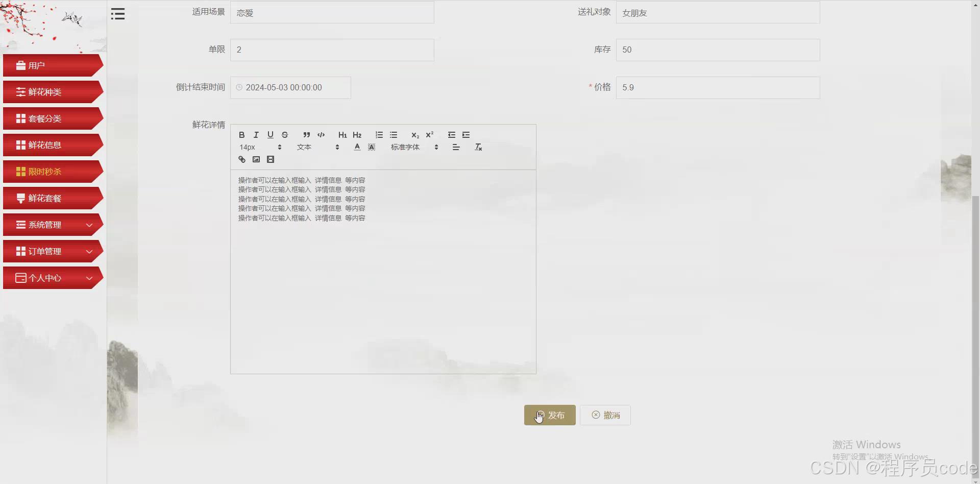The width and height of the screenshot is (980, 484).
Task: Expand the 系统管理 submenu
Action: [53, 225]
